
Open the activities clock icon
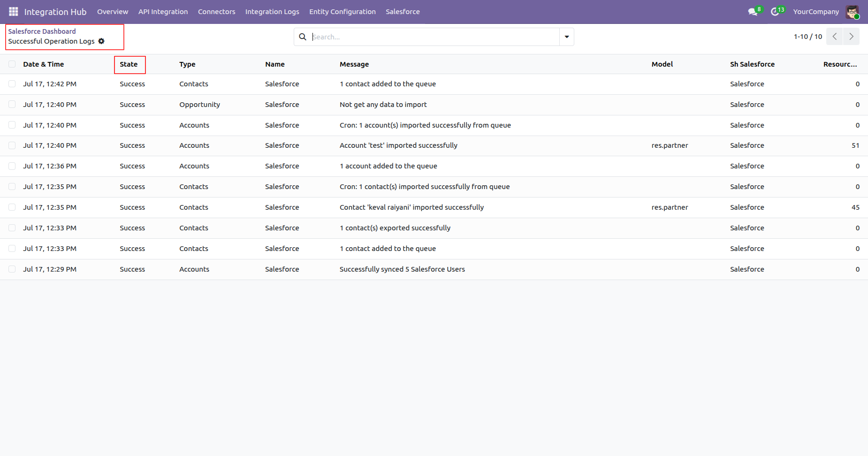(x=775, y=12)
